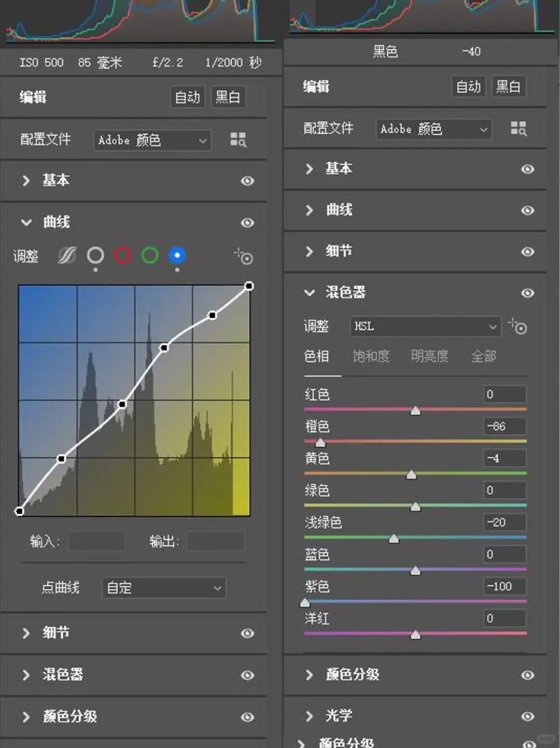The width and height of the screenshot is (560, 748).
Task: Click the 自动 adjustment button
Action: pyautogui.click(x=187, y=96)
